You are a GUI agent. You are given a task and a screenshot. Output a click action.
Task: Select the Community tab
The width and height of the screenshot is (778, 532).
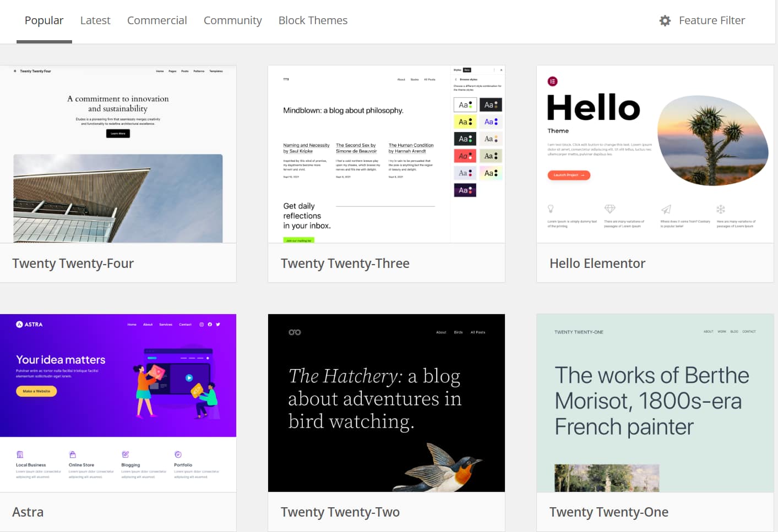click(232, 21)
